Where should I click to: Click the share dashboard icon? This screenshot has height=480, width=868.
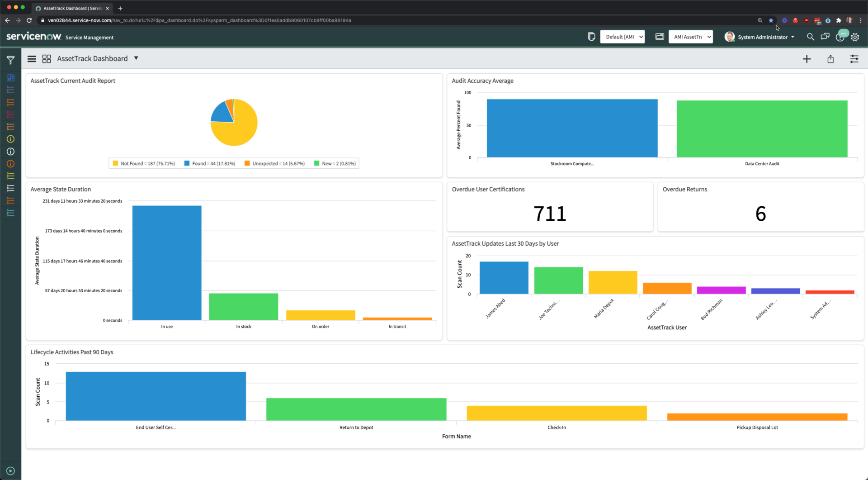[830, 59]
